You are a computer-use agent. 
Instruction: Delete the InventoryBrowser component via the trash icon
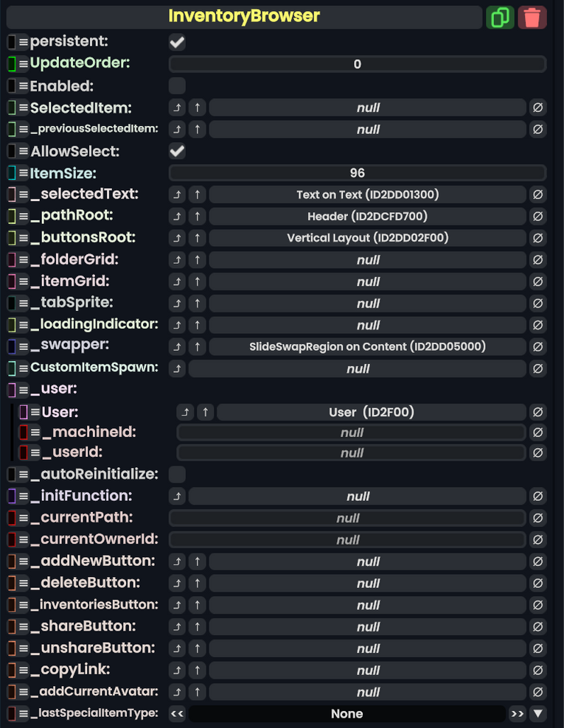[532, 16]
